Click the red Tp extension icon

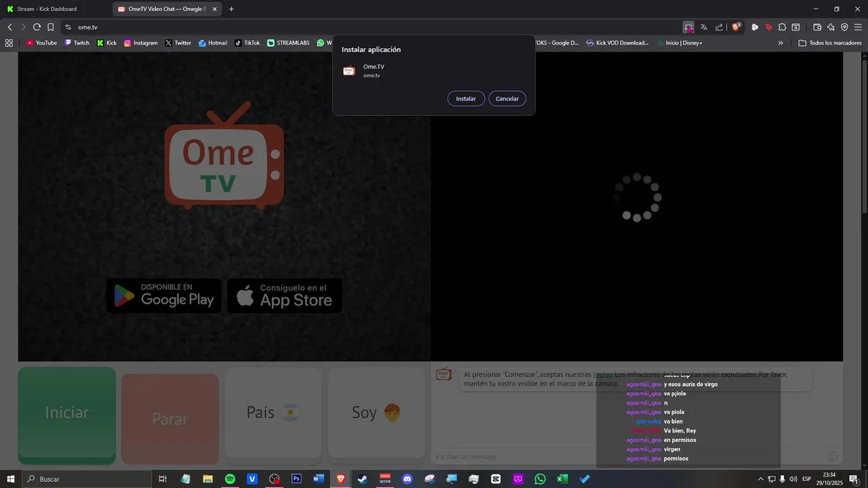pyautogui.click(x=768, y=27)
